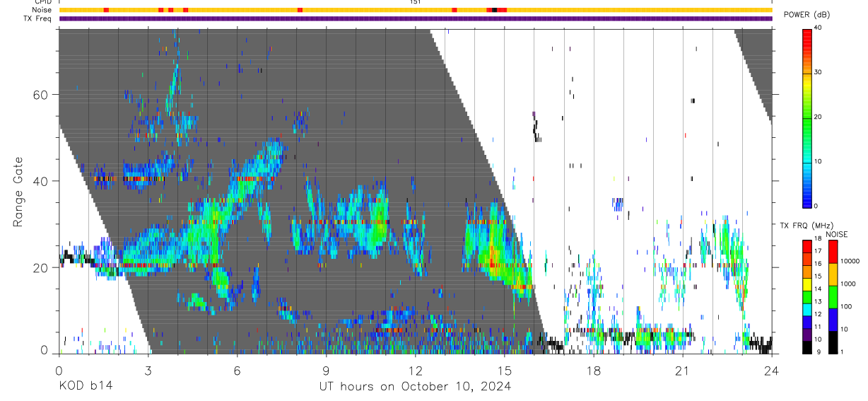Click the '30' tick on the POWER scale
868x401 pixels.
coord(819,73)
